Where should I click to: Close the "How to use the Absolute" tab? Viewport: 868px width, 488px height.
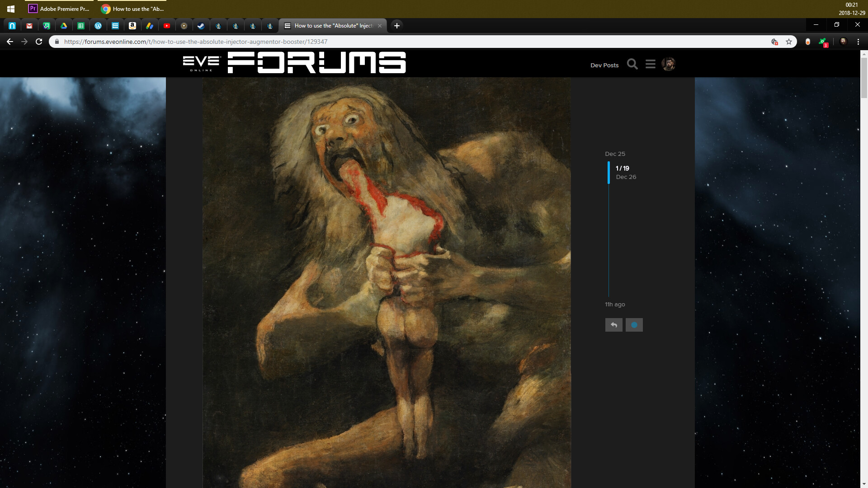[380, 26]
